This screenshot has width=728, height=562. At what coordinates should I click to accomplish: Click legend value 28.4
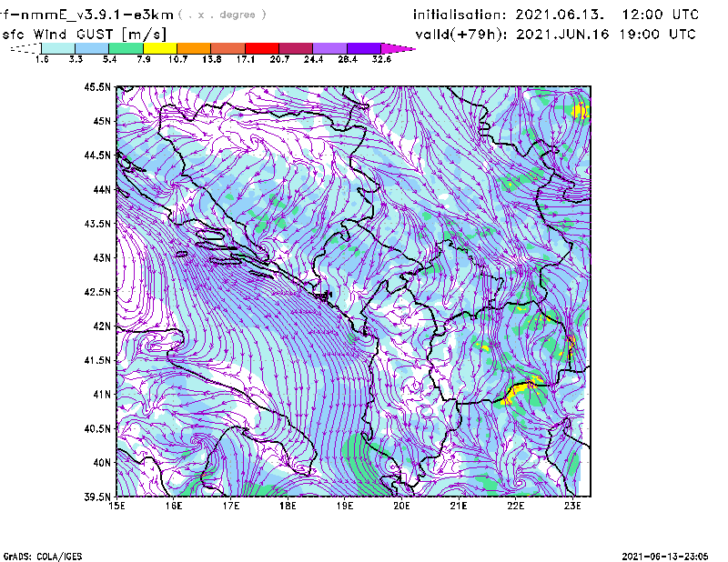pyautogui.click(x=348, y=59)
